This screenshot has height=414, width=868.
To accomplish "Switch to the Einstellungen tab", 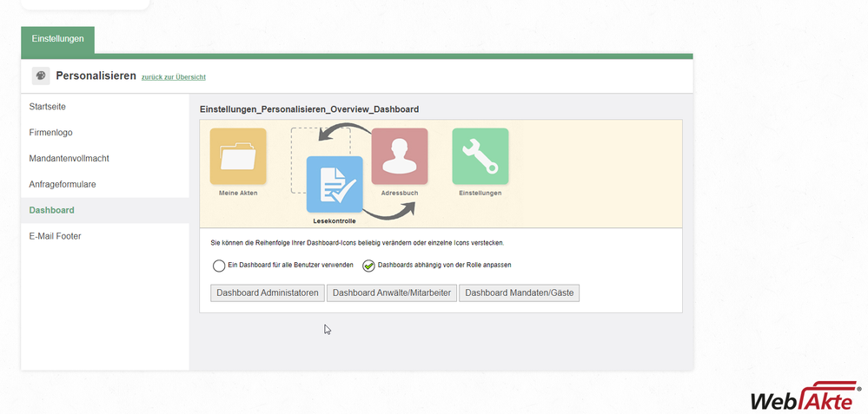I will pos(57,39).
